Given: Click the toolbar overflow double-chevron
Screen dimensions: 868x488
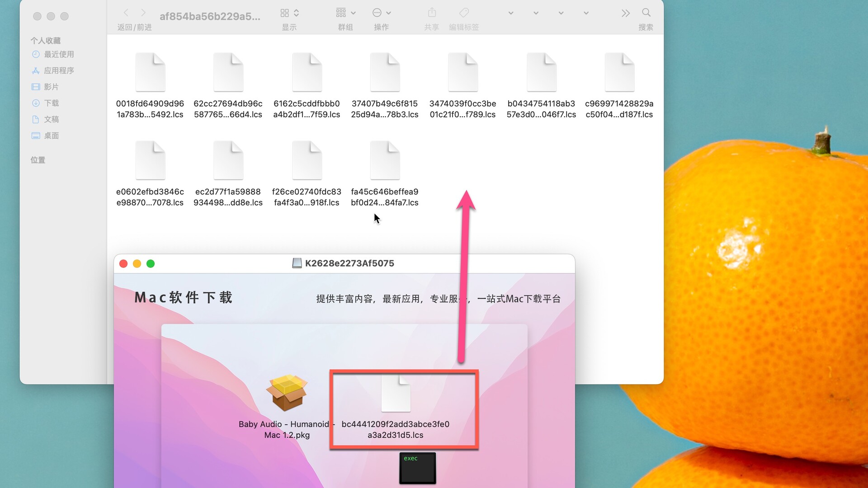Looking at the screenshot, I should (626, 13).
